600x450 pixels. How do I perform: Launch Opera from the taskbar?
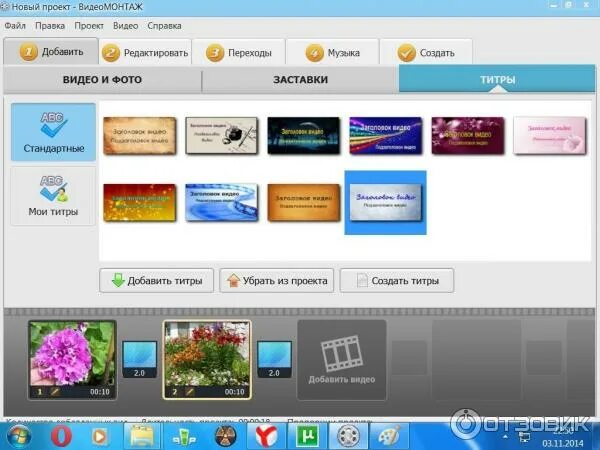point(61,436)
